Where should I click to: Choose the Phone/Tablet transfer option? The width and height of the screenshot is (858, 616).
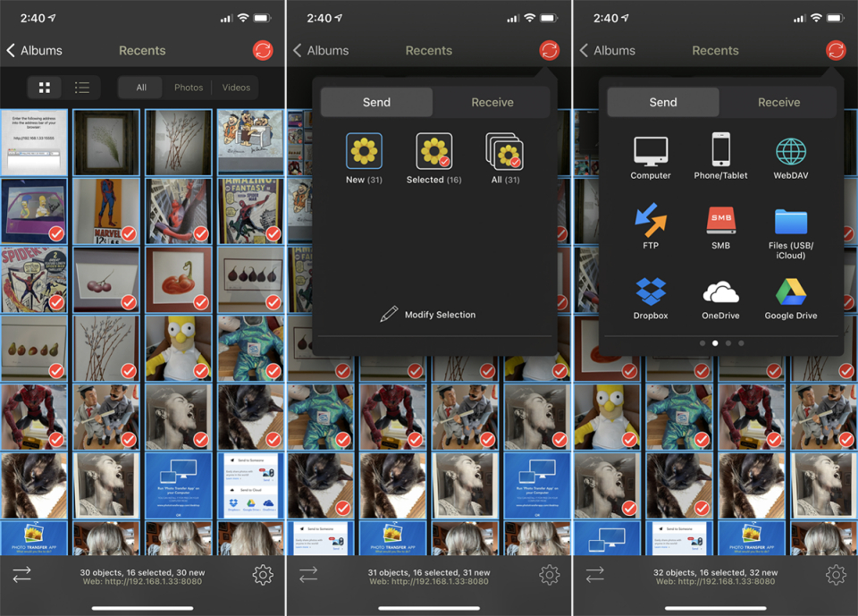coord(720,157)
